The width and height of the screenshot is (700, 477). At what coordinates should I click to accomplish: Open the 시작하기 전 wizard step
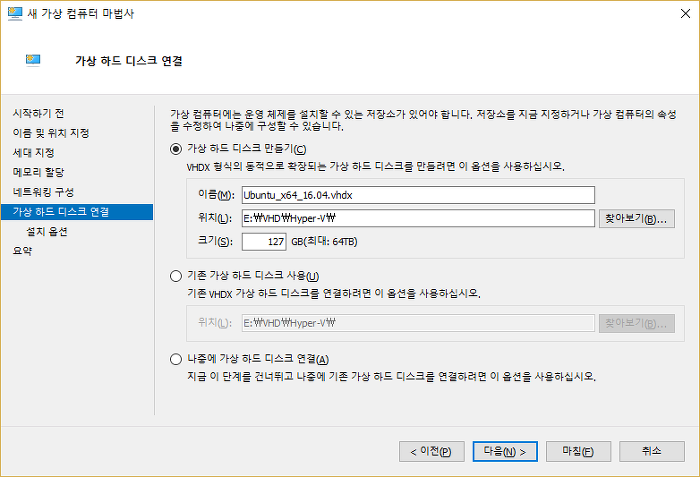(x=38, y=113)
